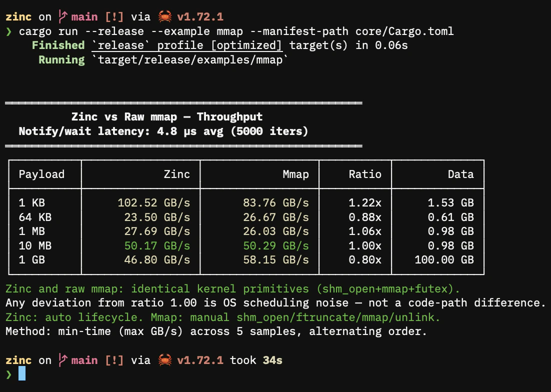Click the '1.53 GB' data cell
Viewport: 551px width, 392px height.
tap(451, 202)
